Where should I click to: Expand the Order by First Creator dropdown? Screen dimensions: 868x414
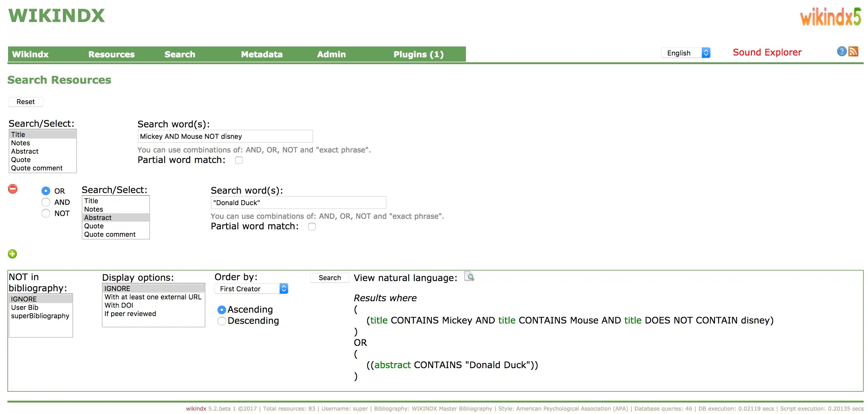251,288
